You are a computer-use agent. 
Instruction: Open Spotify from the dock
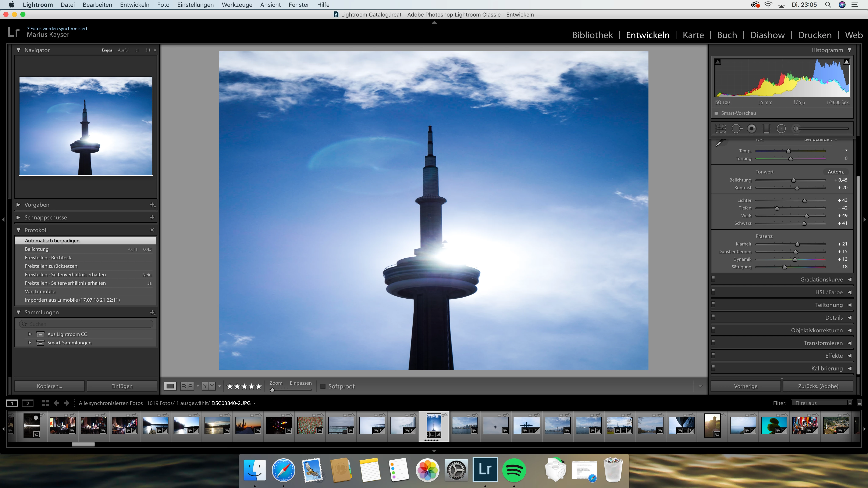point(514,470)
